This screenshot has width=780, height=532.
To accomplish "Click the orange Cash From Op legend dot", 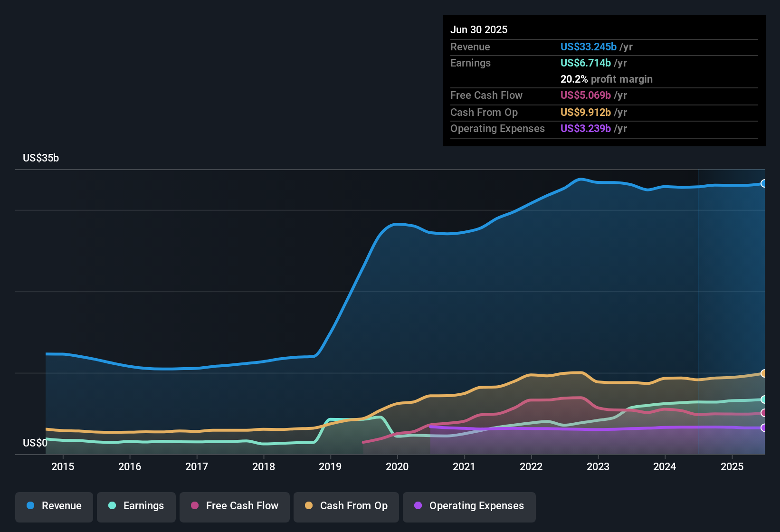I will (309, 505).
